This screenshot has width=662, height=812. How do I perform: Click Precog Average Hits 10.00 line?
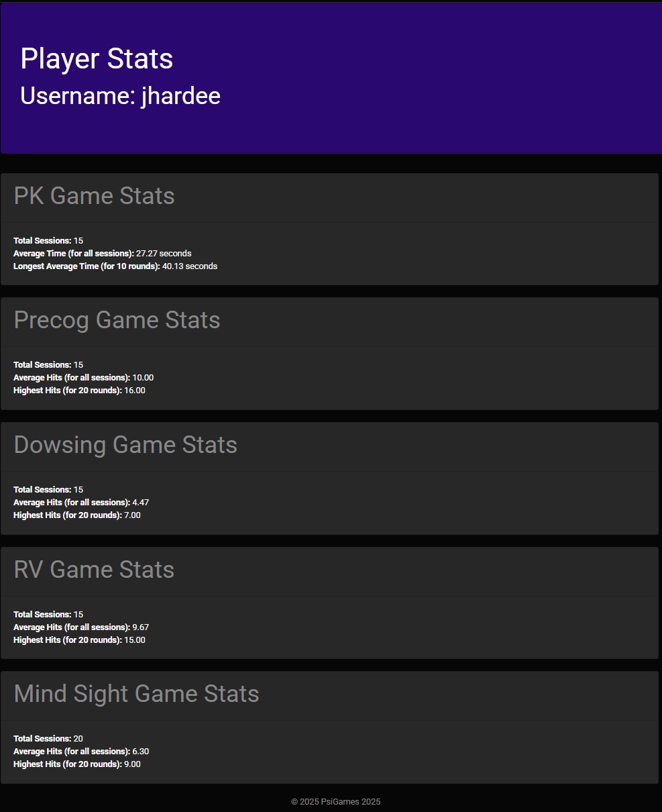pos(84,378)
